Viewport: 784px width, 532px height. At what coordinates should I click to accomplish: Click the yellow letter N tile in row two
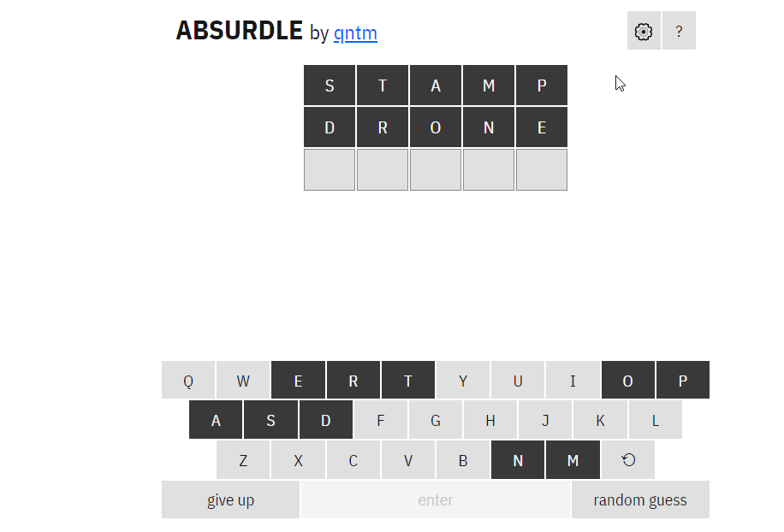489,127
